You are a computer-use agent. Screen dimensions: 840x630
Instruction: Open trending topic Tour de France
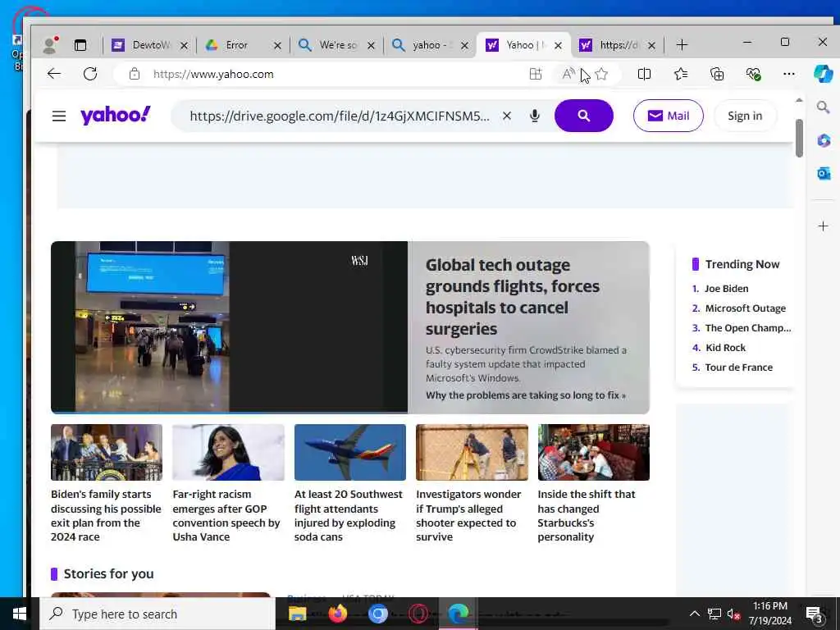click(739, 367)
